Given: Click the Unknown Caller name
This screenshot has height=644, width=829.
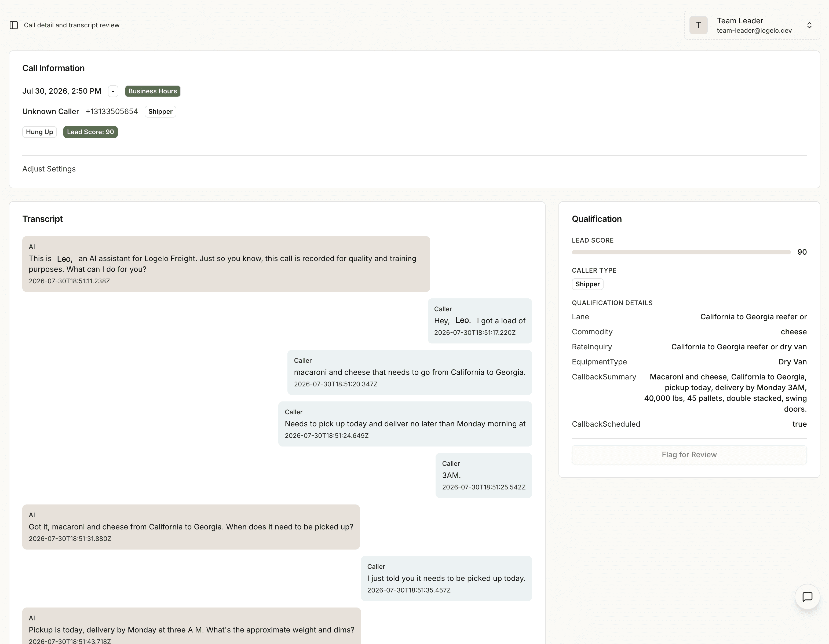Looking at the screenshot, I should pyautogui.click(x=50, y=112).
